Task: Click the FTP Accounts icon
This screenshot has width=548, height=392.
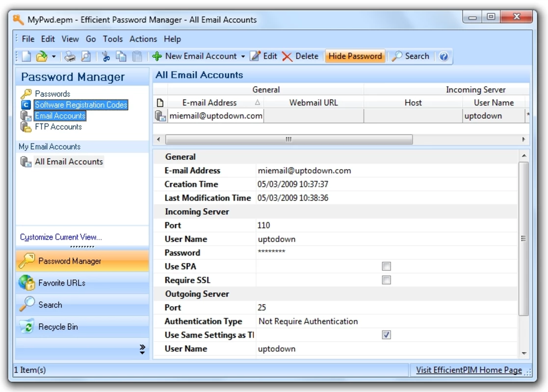Action: [x=26, y=127]
